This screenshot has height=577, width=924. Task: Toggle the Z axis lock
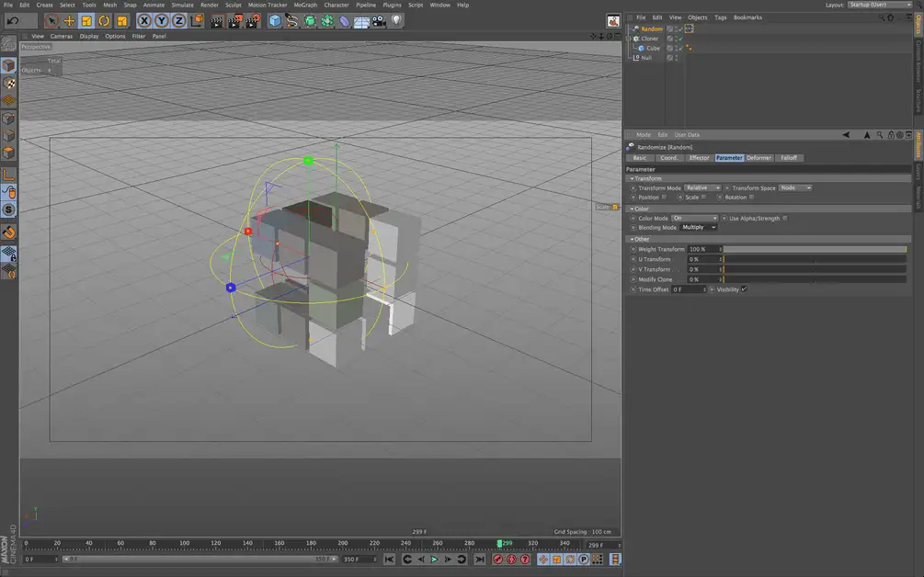pyautogui.click(x=179, y=20)
